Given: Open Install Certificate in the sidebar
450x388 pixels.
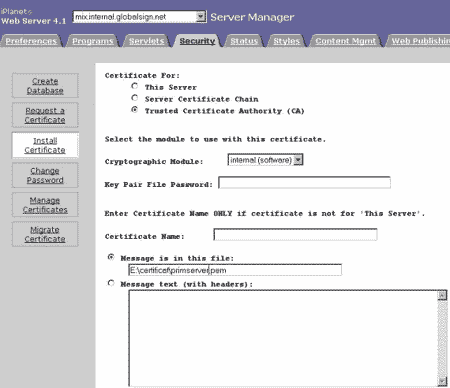Looking at the screenshot, I should (45, 145).
